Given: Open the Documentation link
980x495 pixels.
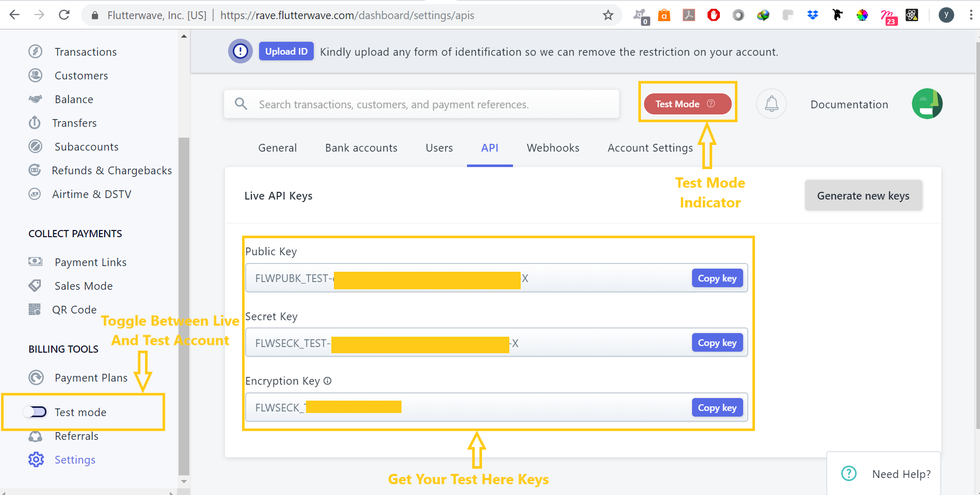Looking at the screenshot, I should 849,104.
